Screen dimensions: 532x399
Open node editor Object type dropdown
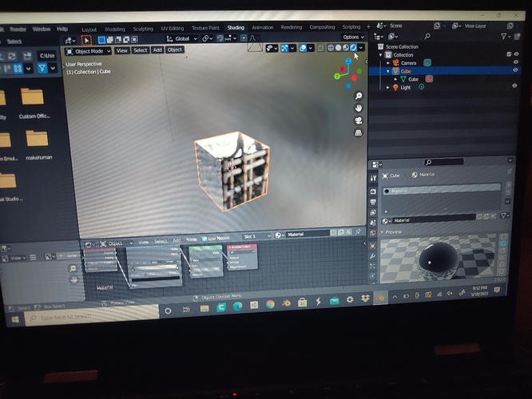coord(116,243)
